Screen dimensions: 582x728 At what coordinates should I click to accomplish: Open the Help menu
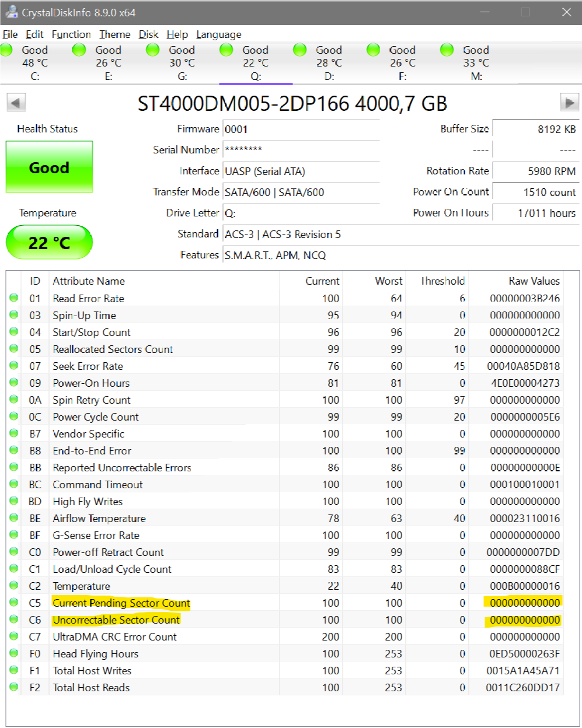177,34
